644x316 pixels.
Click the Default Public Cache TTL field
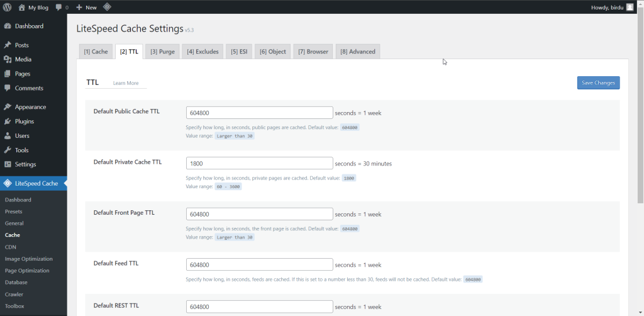click(260, 113)
